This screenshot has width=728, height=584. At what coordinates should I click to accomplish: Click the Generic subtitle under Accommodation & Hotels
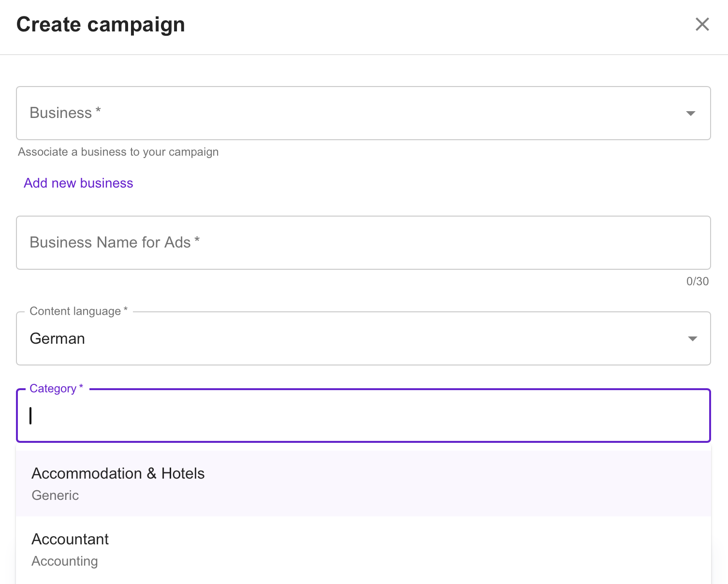(x=55, y=496)
